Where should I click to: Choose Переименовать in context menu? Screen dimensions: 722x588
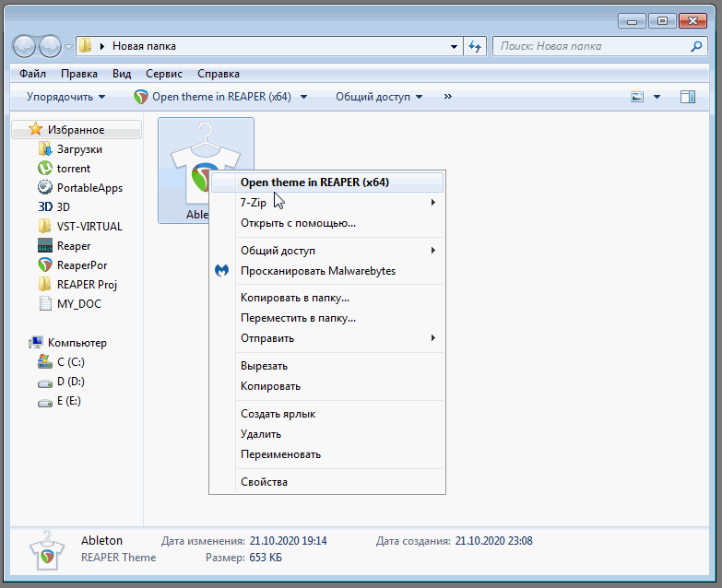327,454
